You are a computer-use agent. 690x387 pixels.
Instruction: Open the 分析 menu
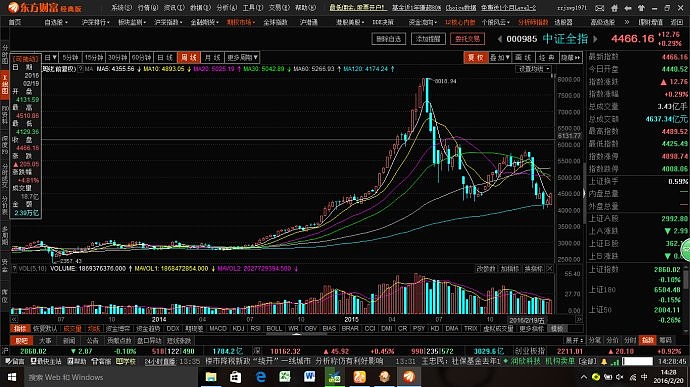coord(227,7)
